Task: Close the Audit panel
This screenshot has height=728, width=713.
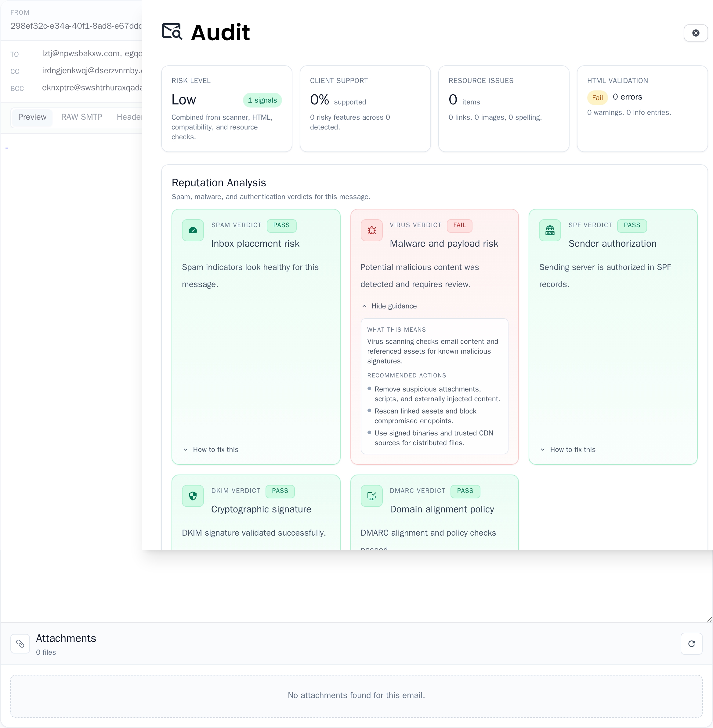Action: 695,33
